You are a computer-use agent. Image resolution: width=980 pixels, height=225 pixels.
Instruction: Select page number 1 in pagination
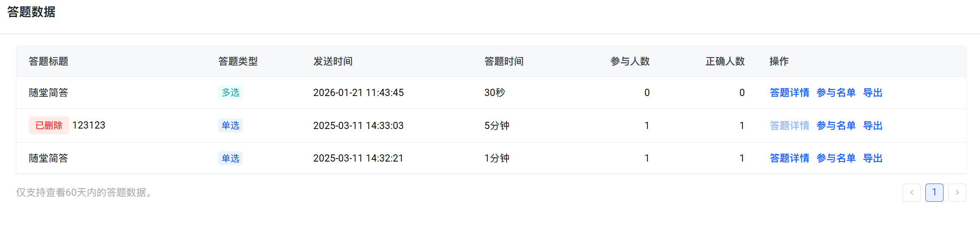pyautogui.click(x=934, y=192)
